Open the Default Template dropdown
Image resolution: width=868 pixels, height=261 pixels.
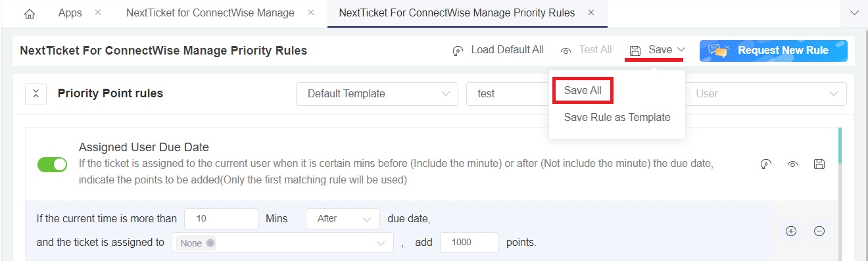pyautogui.click(x=377, y=93)
